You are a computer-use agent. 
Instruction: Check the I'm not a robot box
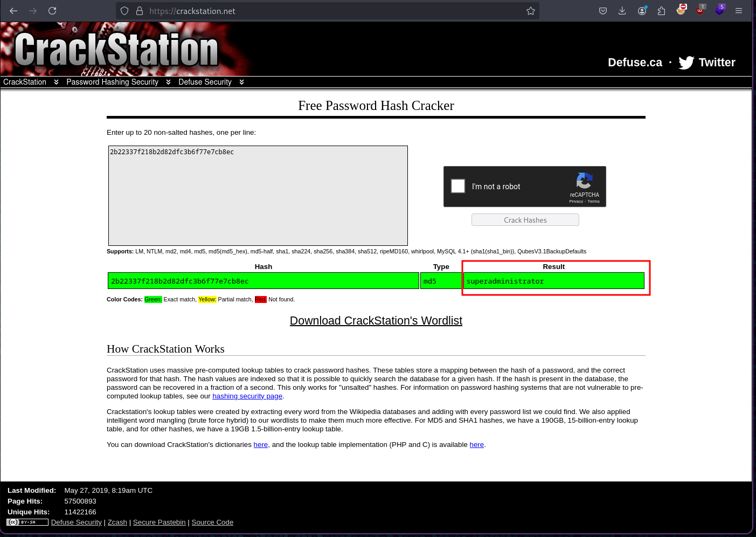coord(458,186)
